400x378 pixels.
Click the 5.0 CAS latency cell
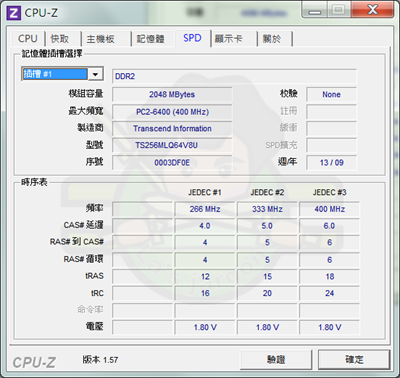pyautogui.click(x=267, y=226)
